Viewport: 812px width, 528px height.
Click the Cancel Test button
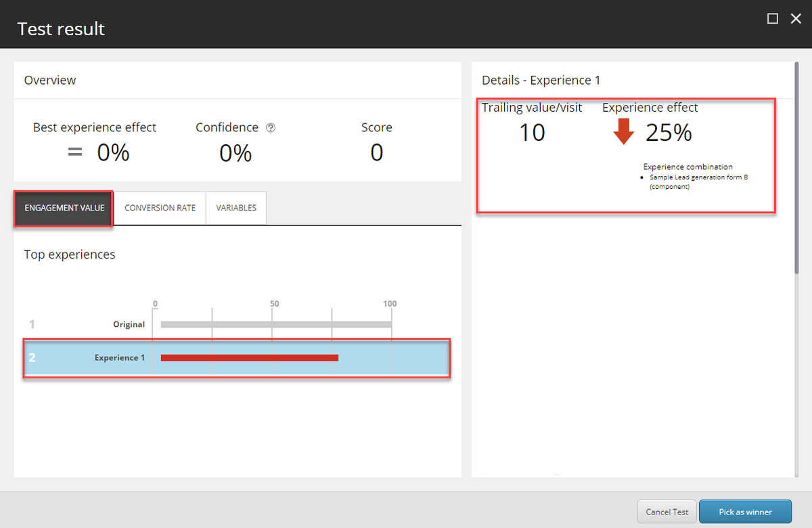pyautogui.click(x=667, y=512)
